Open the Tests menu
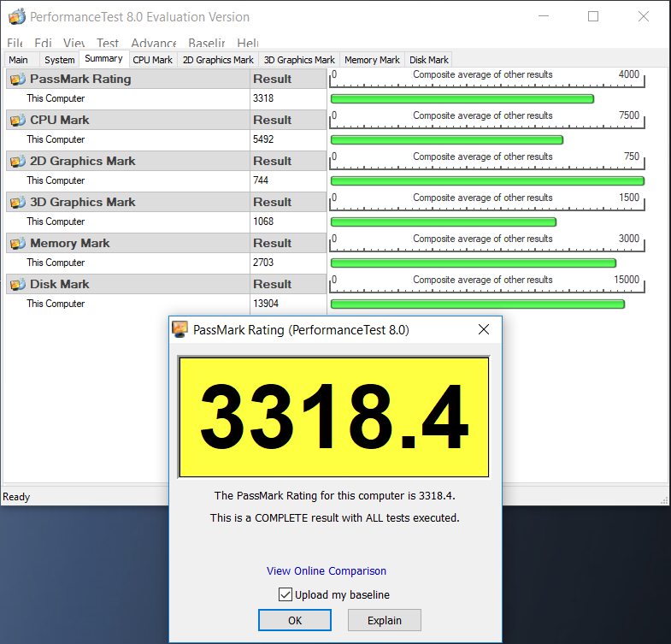This screenshot has width=671, height=644. coord(108,43)
